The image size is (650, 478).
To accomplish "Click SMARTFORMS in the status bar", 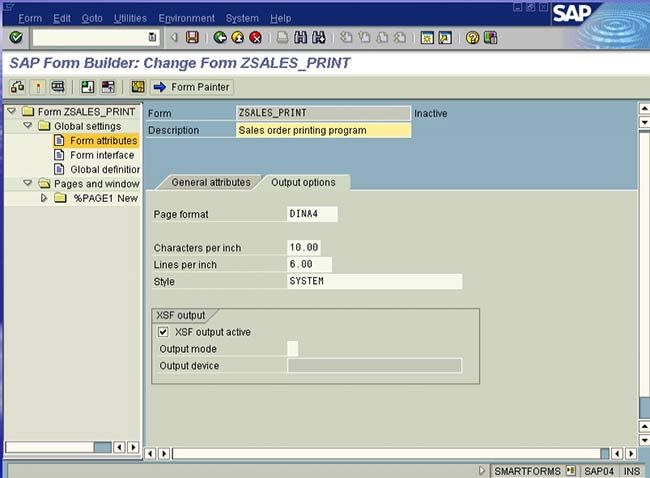I will tap(527, 471).
